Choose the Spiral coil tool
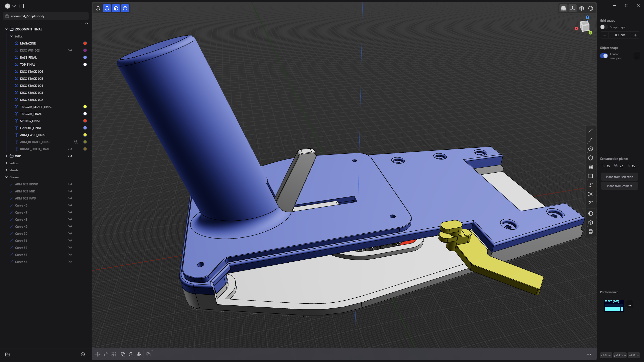Image resolution: width=644 pixels, height=362 pixels. point(590,167)
